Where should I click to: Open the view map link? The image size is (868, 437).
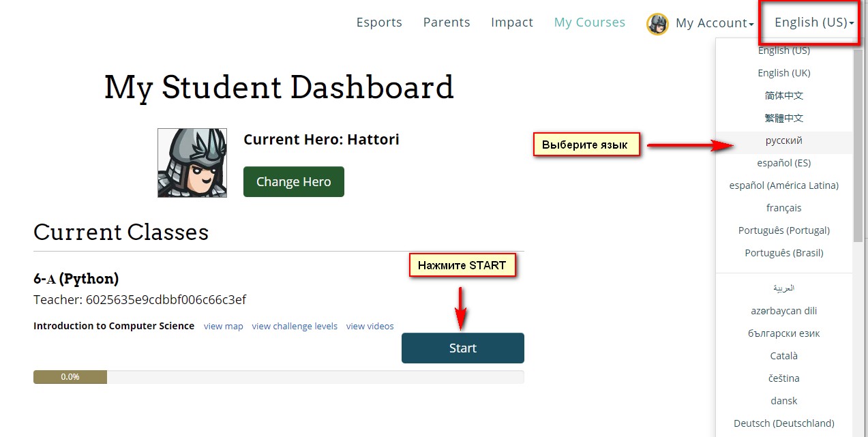224,327
